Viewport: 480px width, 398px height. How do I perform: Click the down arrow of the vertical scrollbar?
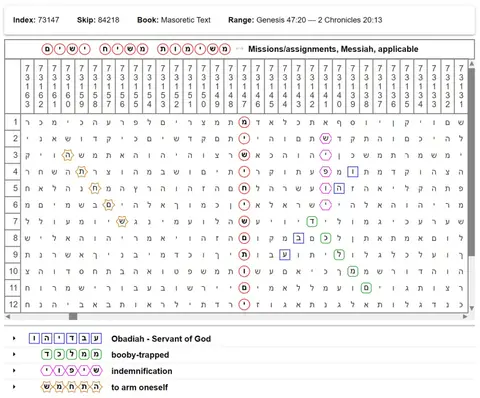point(471,308)
